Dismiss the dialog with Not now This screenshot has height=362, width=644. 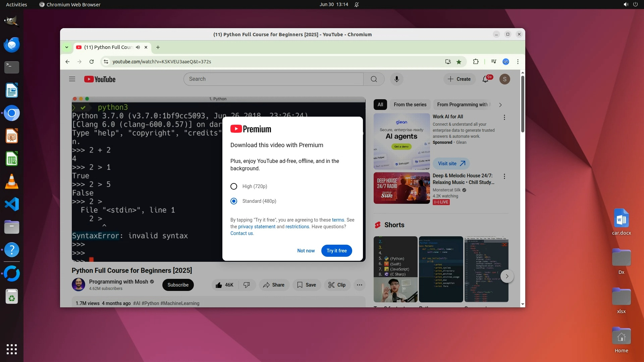(306, 251)
